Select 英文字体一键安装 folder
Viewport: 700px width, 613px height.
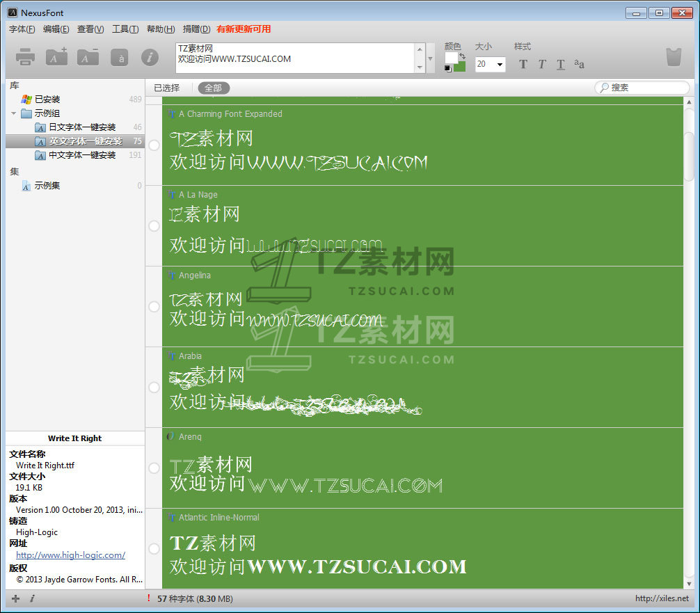click(x=75, y=141)
